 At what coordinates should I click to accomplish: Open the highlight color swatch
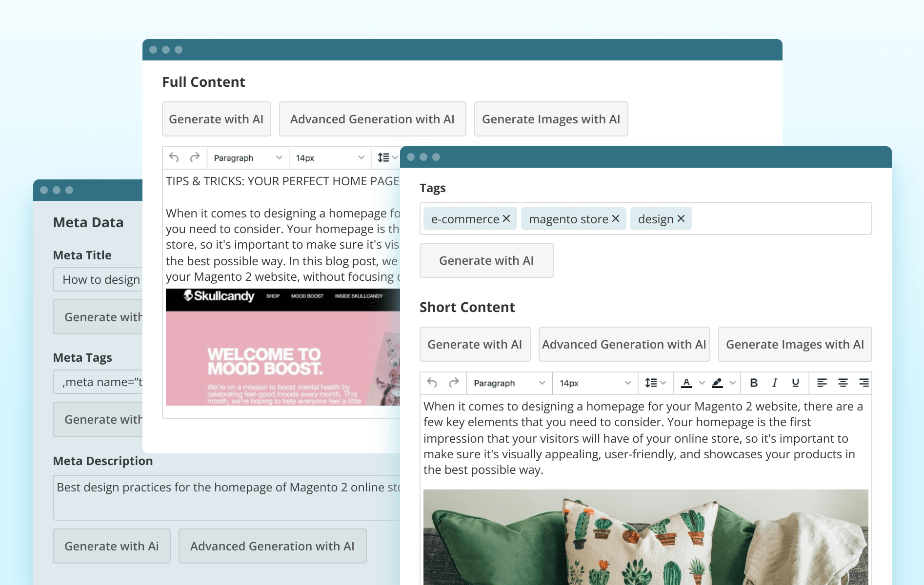pyautogui.click(x=717, y=383)
